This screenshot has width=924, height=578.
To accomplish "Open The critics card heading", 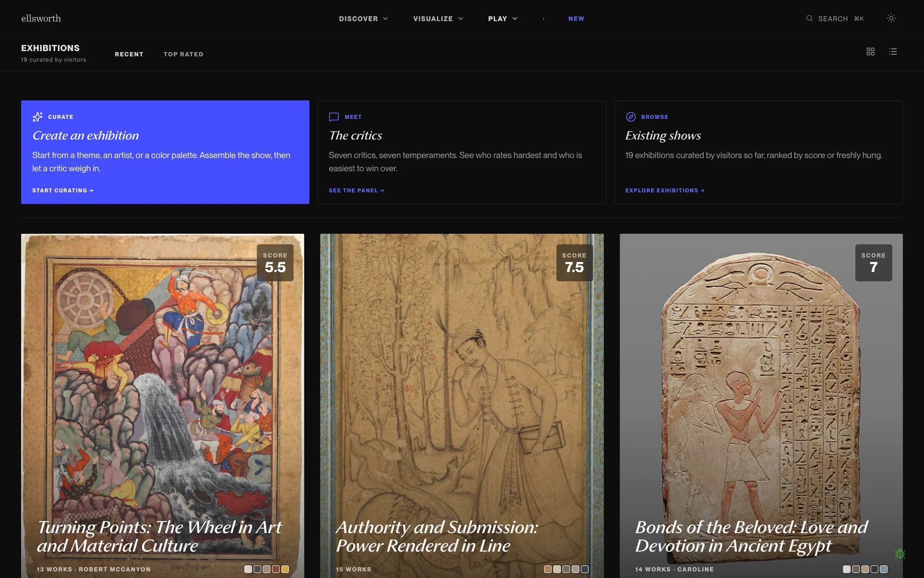I will [356, 136].
